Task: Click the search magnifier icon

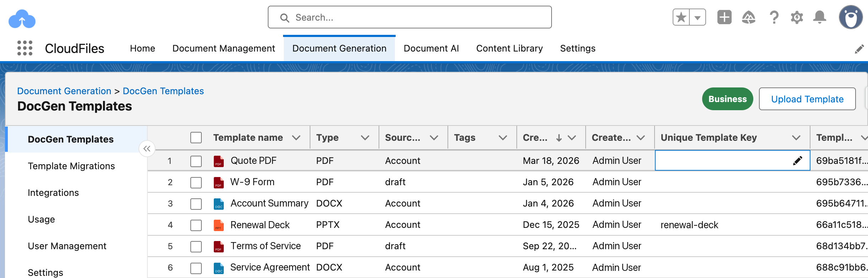Action: [284, 18]
